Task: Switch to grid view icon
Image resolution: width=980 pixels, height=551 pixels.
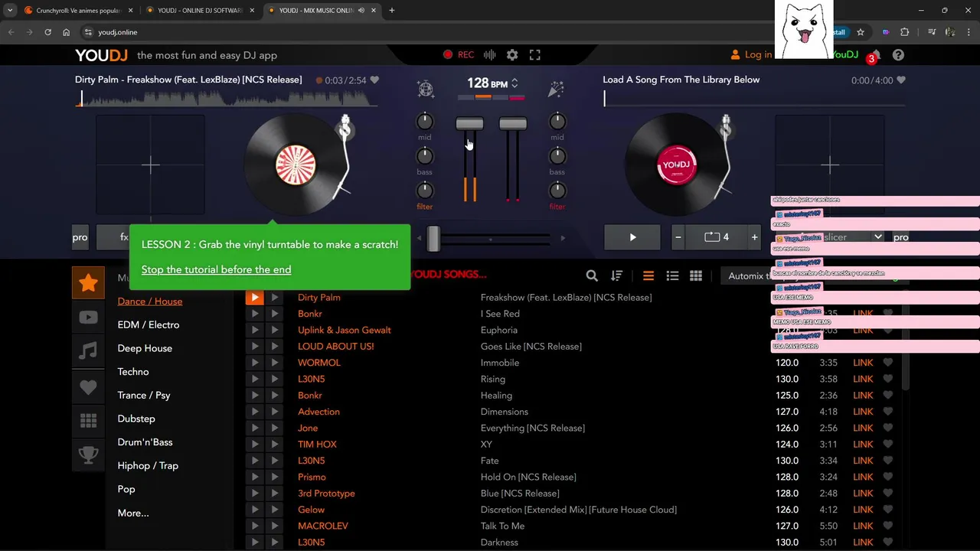Action: (696, 275)
